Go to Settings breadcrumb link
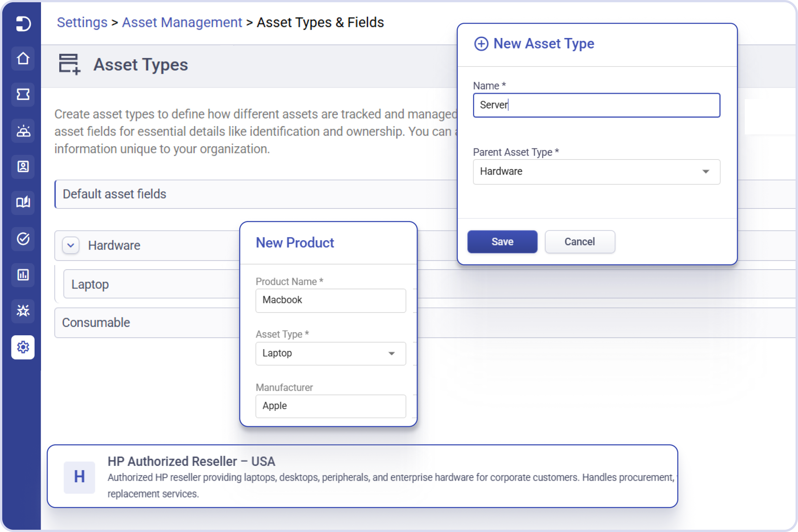Viewport: 798px width, 532px height. click(82, 22)
